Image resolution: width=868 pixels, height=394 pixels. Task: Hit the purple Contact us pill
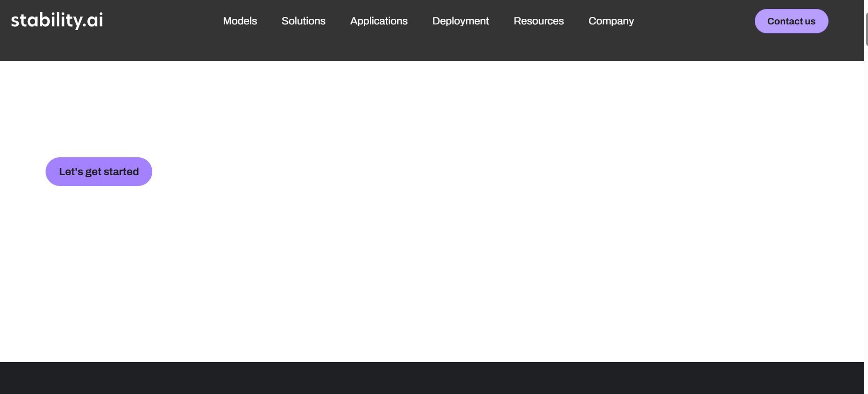click(791, 21)
